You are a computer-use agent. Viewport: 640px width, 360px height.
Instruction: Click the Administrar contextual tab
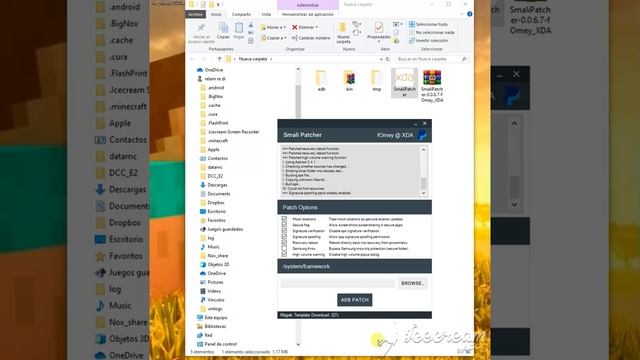[x=308, y=5]
